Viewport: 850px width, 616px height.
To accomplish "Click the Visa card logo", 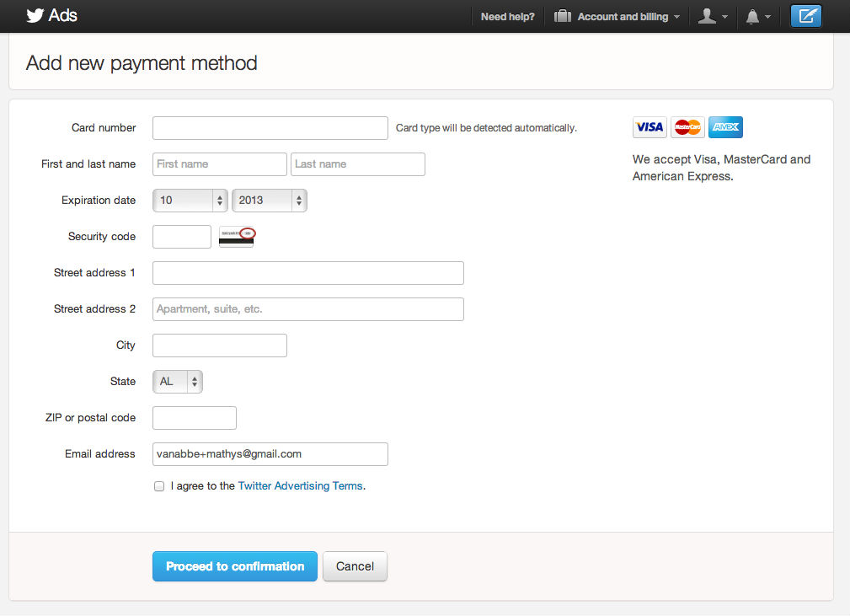I will 650,127.
